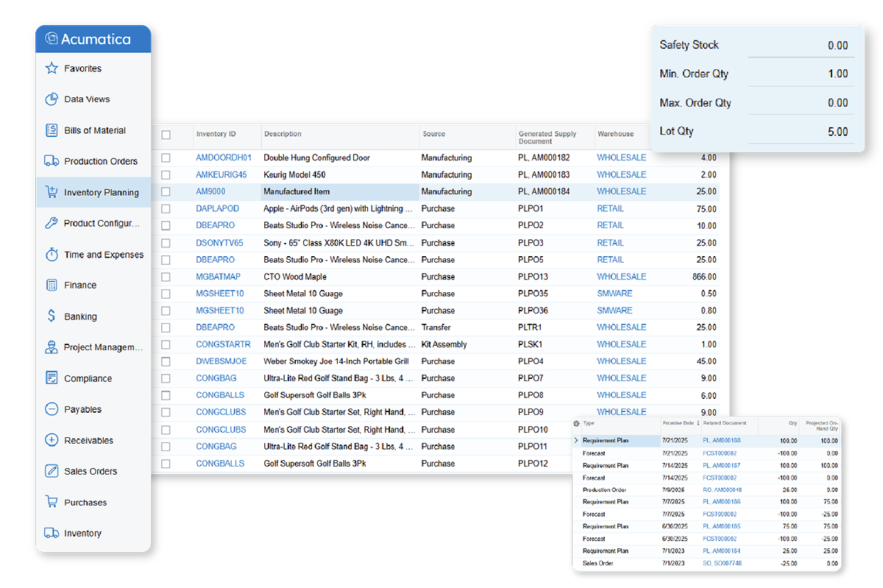Sort by Generated Supply Document column header
Image resolution: width=883 pixels, height=588 pixels.
547,137
